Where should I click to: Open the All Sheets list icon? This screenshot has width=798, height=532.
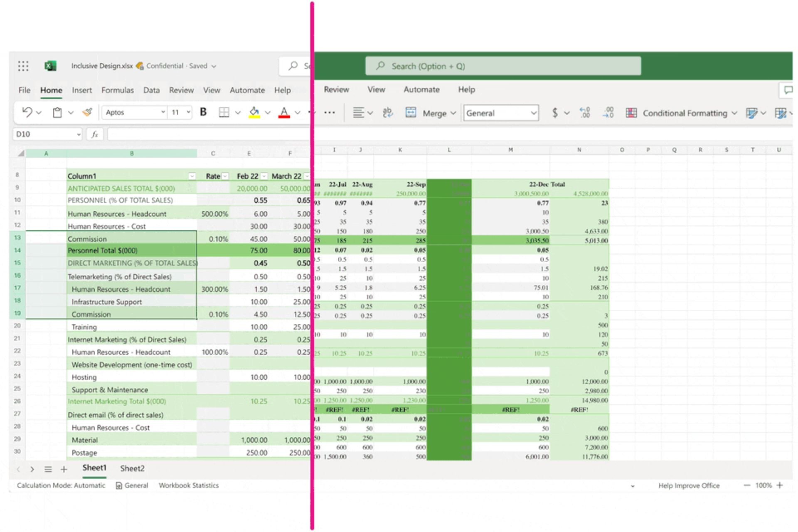click(48, 469)
